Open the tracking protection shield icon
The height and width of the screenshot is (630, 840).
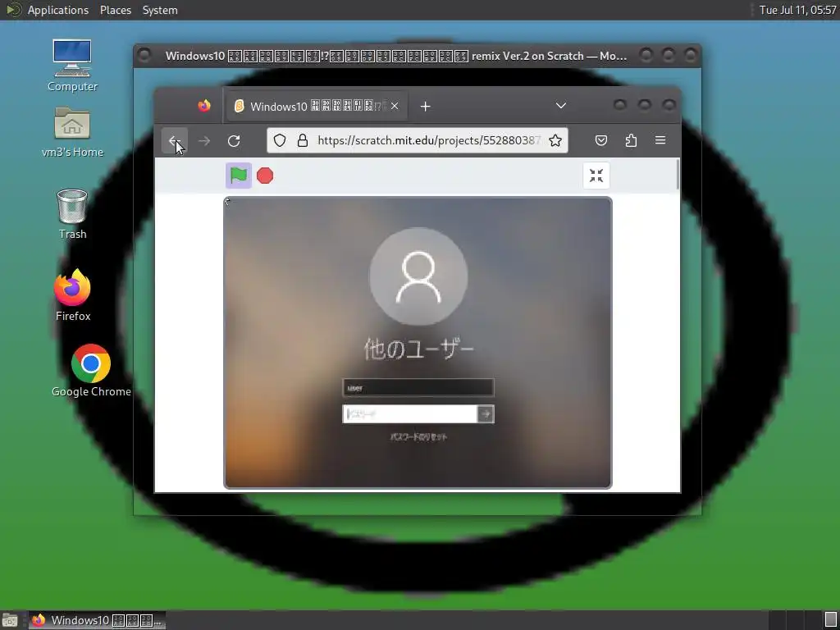tap(280, 140)
